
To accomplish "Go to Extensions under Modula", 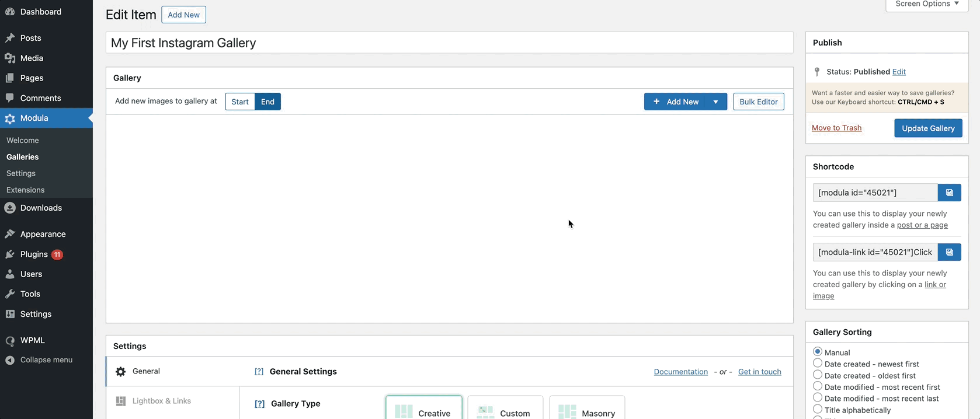I will pyautogui.click(x=26, y=190).
